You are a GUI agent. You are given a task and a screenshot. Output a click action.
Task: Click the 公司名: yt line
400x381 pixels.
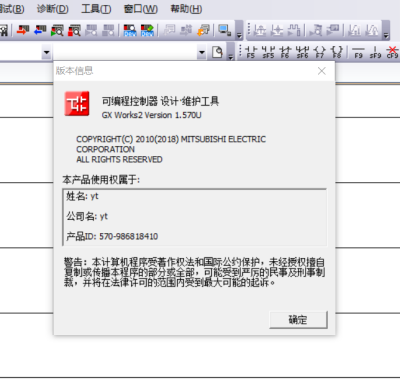click(x=87, y=217)
